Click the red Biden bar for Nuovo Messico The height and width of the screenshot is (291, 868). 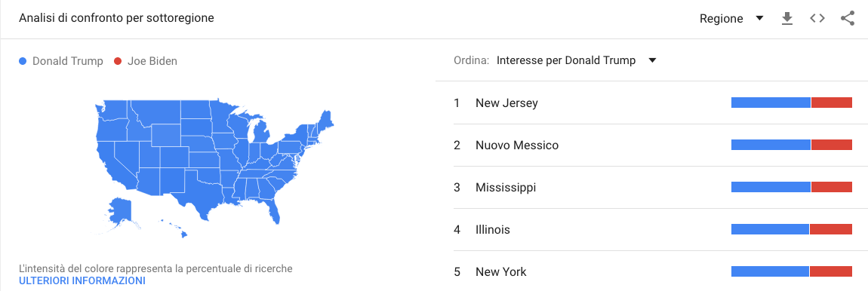point(832,145)
